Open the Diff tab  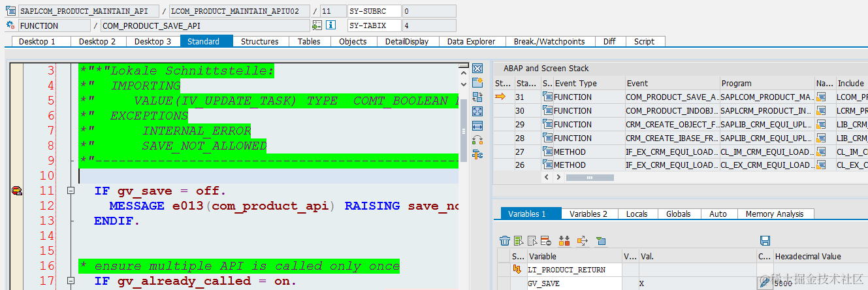tap(609, 41)
